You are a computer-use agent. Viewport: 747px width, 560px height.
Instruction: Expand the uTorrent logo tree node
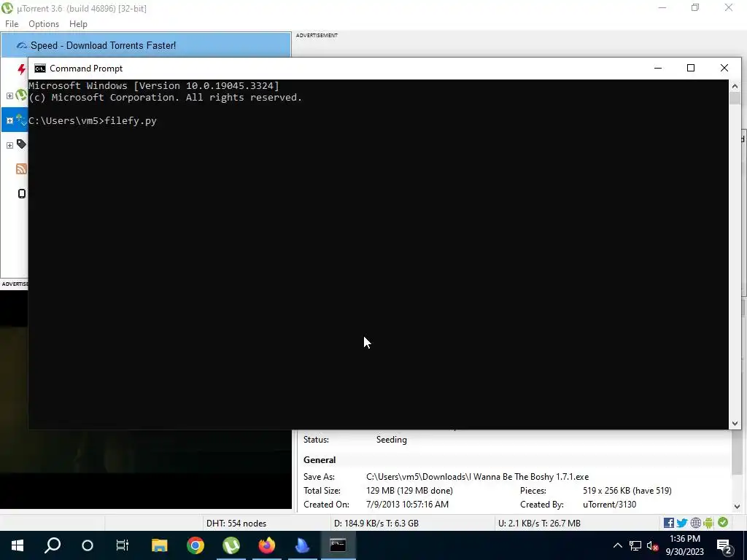tap(9, 96)
